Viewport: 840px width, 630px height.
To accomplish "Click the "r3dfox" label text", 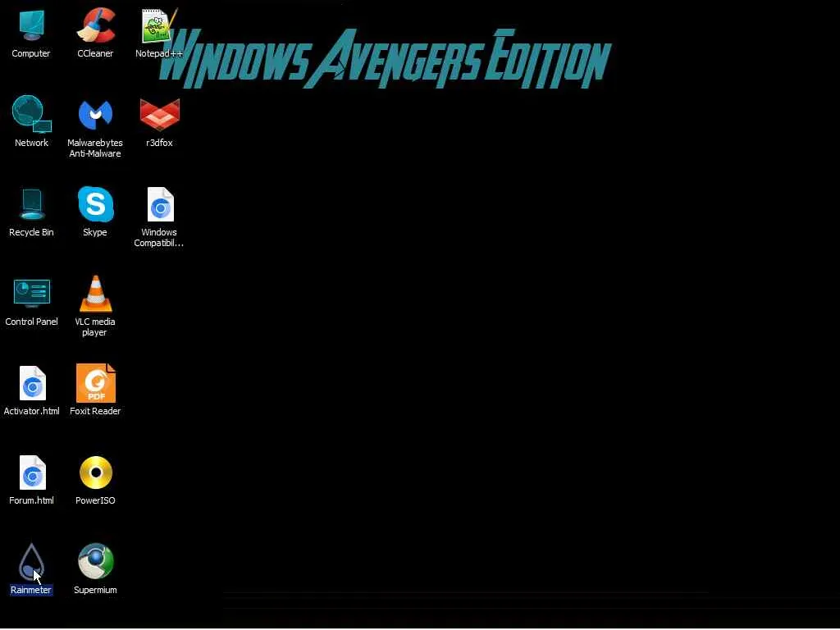I will [159, 143].
